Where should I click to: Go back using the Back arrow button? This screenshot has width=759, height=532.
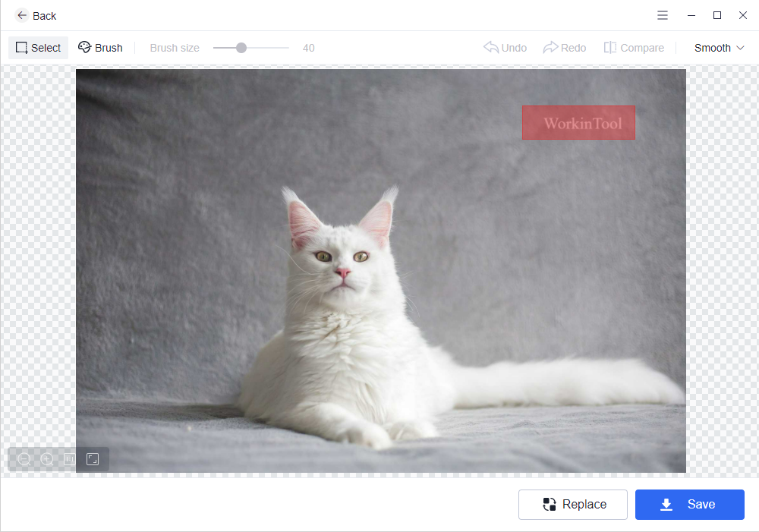pyautogui.click(x=36, y=15)
